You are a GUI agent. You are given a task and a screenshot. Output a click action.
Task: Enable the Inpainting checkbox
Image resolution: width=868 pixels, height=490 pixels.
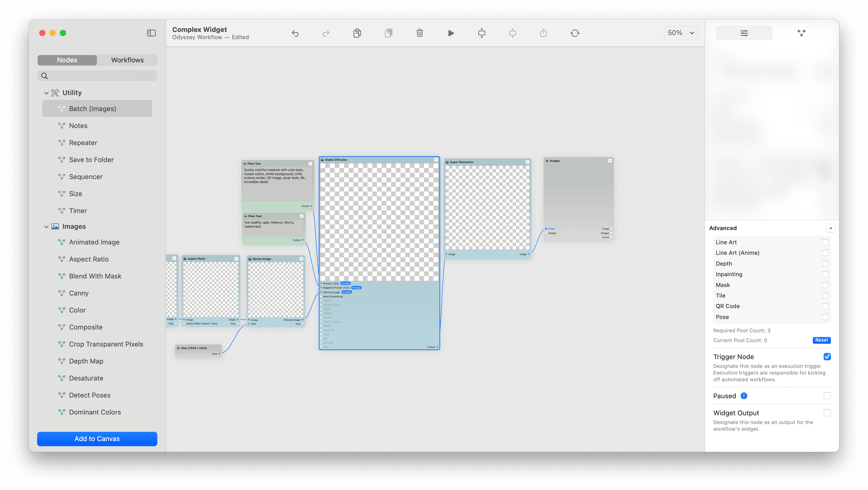[x=825, y=274]
